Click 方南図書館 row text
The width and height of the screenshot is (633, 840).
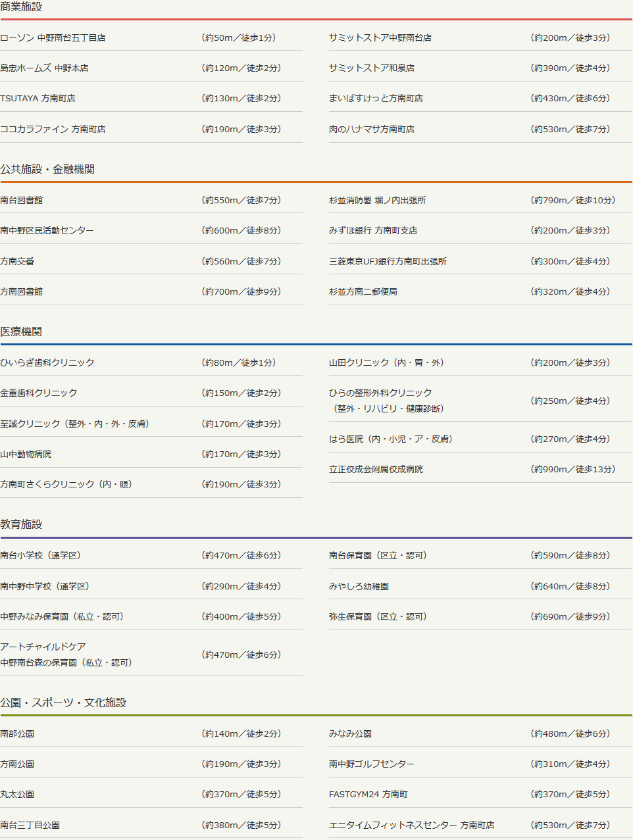[21, 291]
